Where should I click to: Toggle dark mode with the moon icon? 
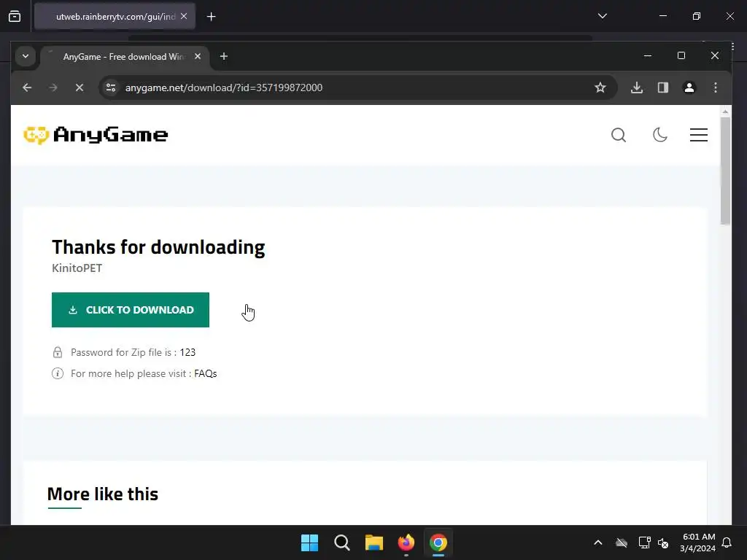(x=659, y=135)
